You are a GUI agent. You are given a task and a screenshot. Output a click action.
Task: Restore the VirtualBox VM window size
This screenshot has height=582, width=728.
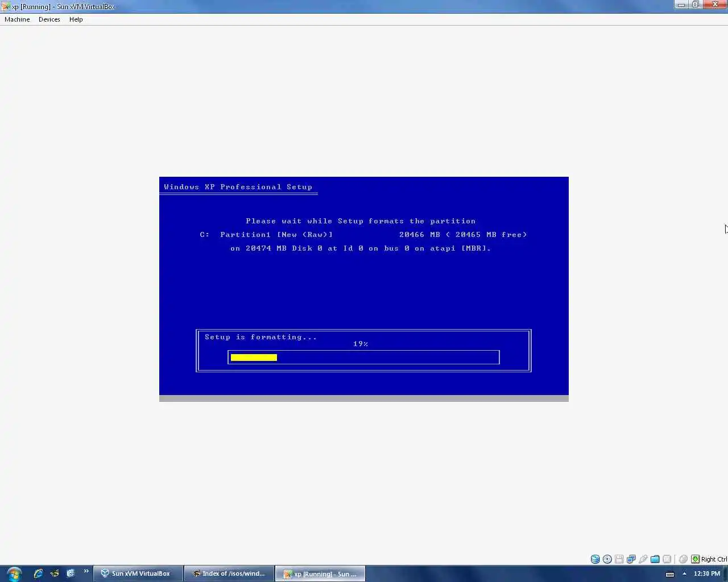coord(696,5)
